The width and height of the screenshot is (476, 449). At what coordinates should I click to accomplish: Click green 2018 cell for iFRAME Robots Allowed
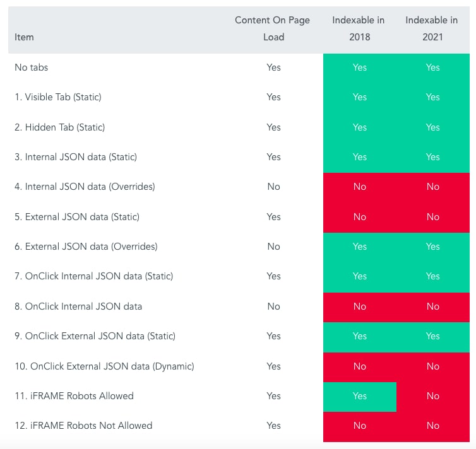[360, 396]
